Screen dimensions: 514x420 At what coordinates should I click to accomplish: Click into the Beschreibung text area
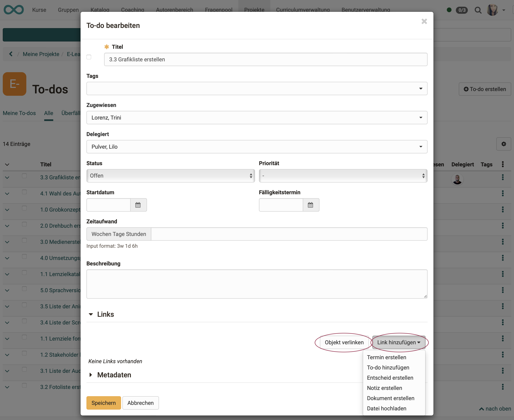[x=257, y=284]
